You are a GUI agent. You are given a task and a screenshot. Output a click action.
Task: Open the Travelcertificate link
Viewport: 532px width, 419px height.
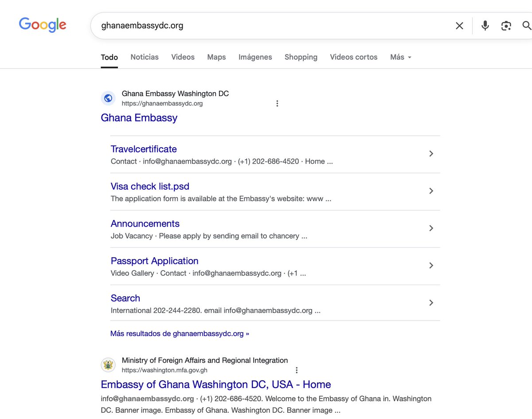pos(144,149)
